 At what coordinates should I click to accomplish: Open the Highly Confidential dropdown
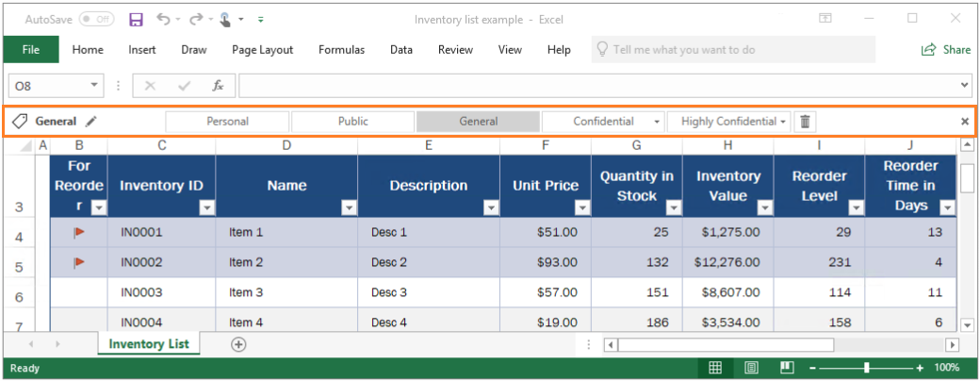[783, 122]
